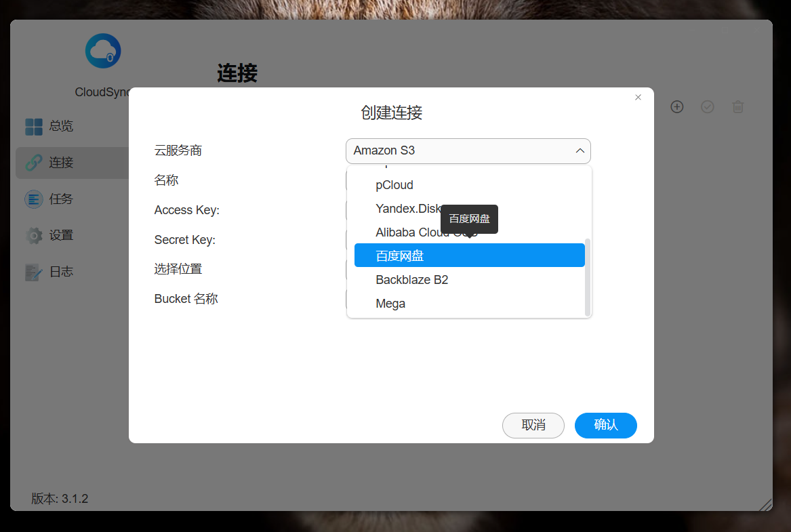Open the 设置 gear icon

click(34, 235)
